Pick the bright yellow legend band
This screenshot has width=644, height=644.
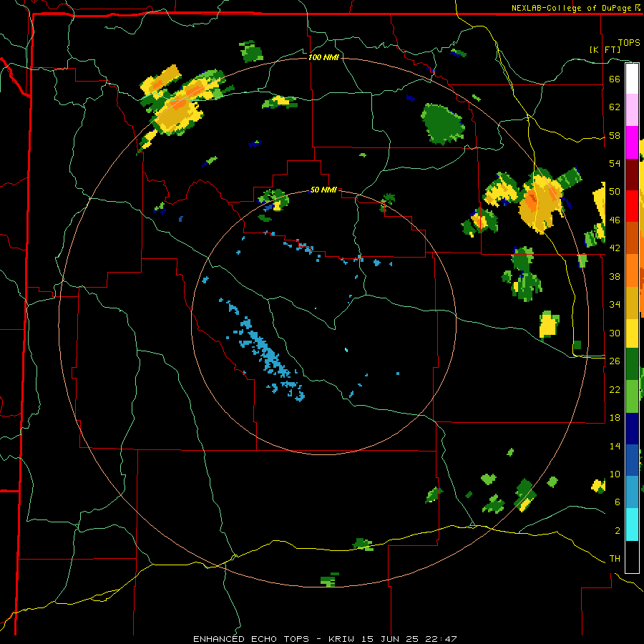point(632,333)
